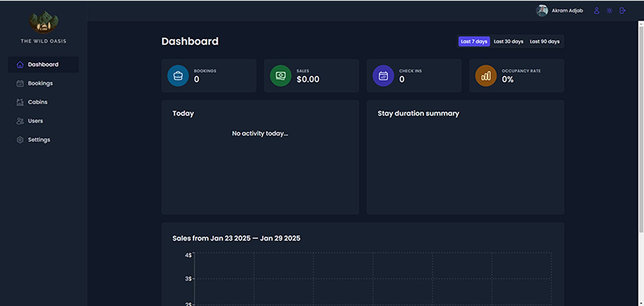Click the vertical scrollbar thumb
Image resolution: width=644 pixels, height=306 pixels.
(x=641, y=130)
